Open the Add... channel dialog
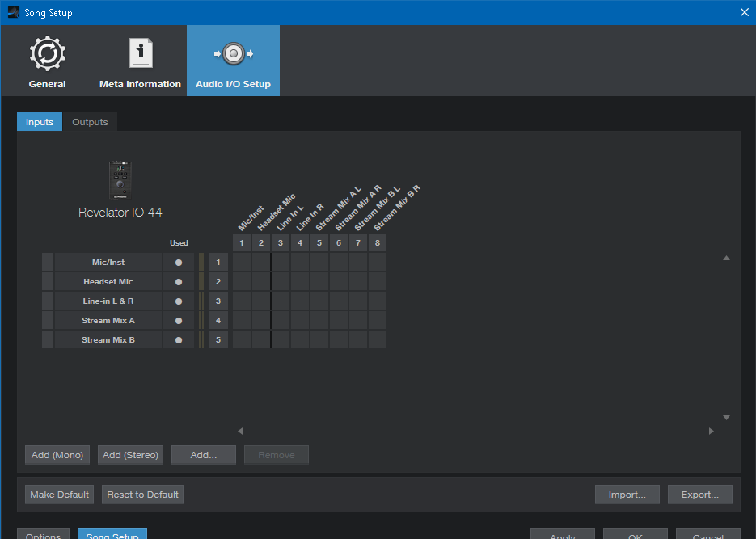Viewport: 756px width, 539px height. pos(204,455)
